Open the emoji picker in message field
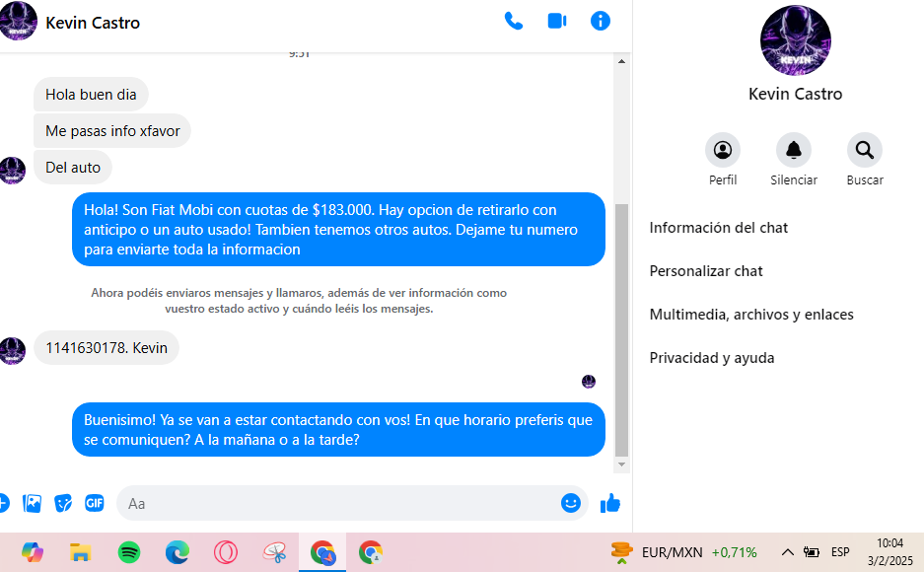924x572 pixels. click(570, 503)
